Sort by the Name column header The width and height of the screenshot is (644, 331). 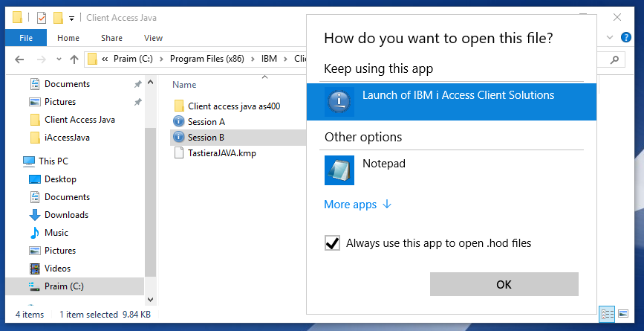(x=184, y=85)
